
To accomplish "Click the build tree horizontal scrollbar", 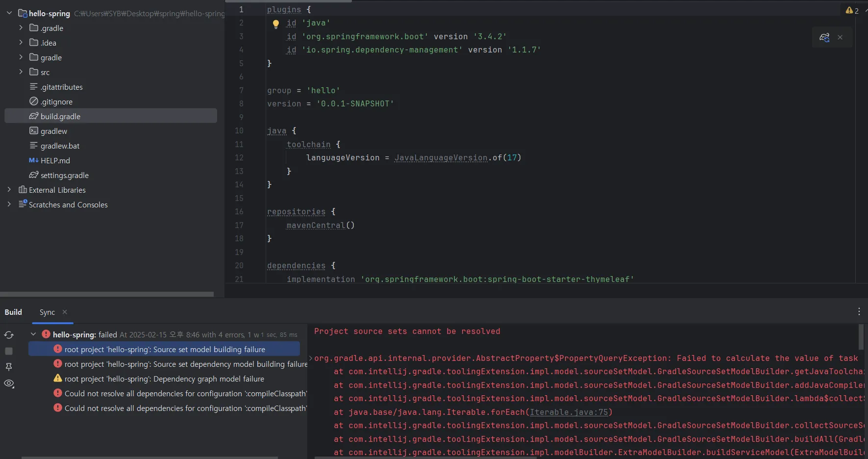I will (149, 458).
